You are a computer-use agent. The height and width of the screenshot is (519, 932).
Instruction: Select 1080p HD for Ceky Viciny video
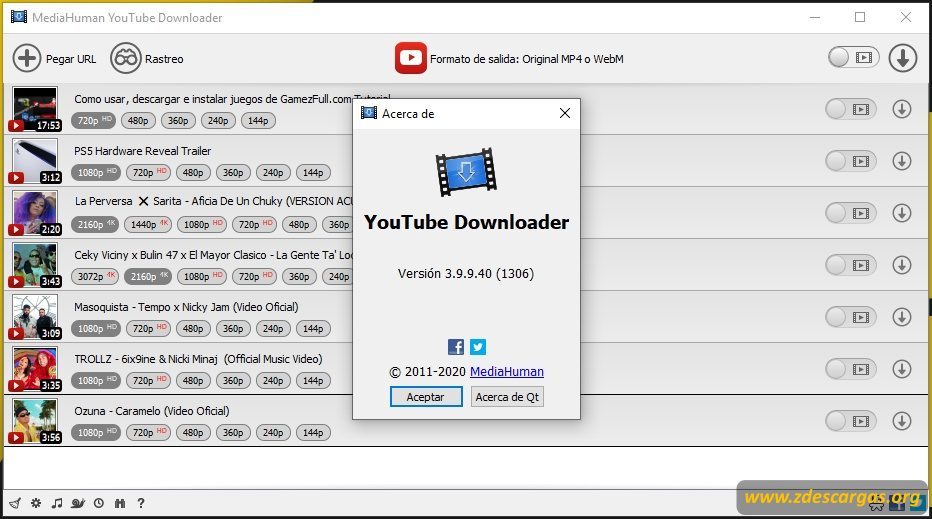201,276
